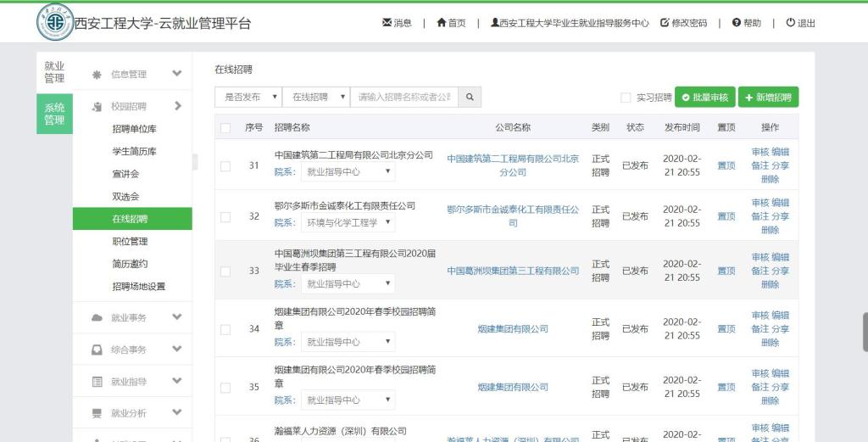Open the 消息 envelope icon
This screenshot has height=442, width=868.
387,23
